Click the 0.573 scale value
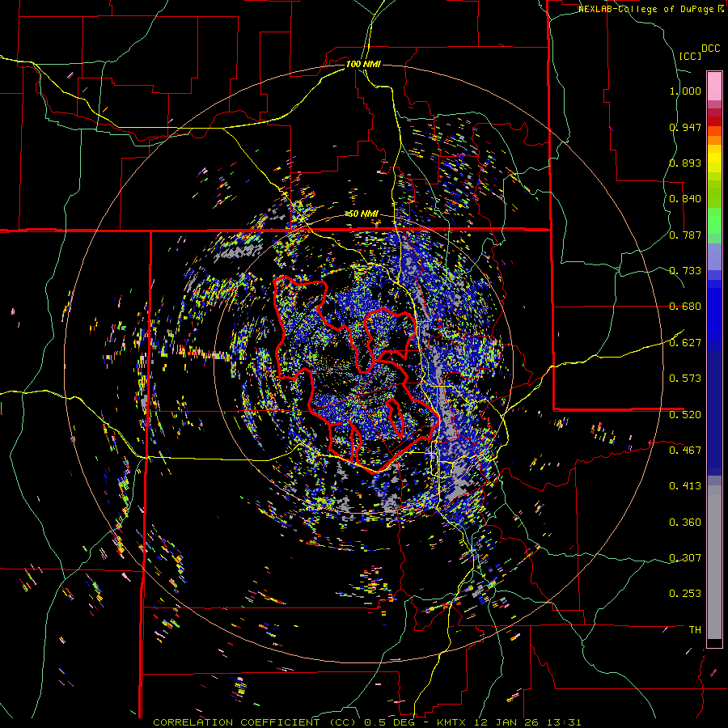 click(x=685, y=379)
